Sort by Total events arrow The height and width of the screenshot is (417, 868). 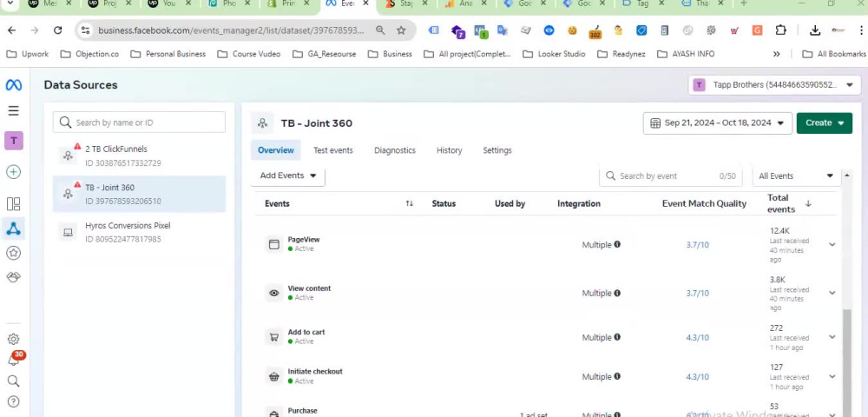tap(808, 204)
